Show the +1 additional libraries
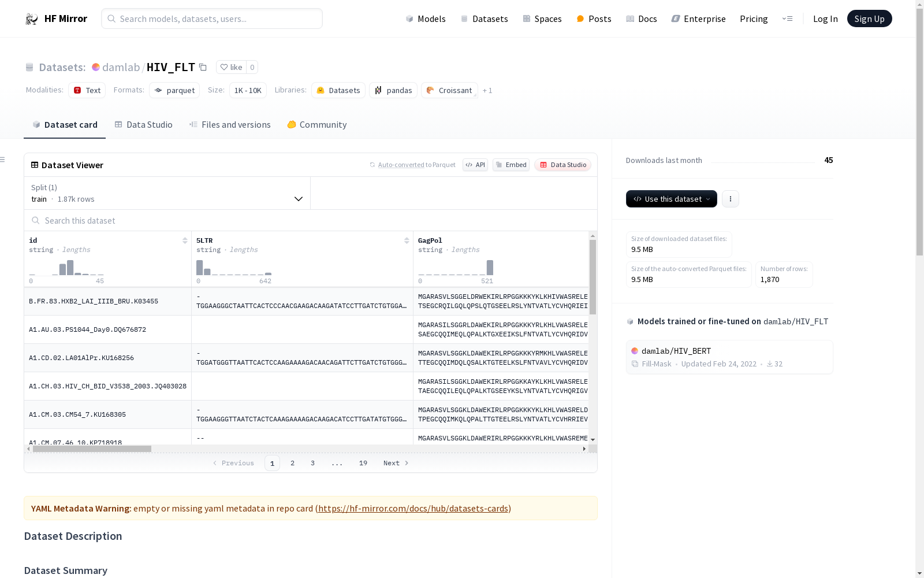Image resolution: width=924 pixels, height=578 pixels. (x=487, y=90)
